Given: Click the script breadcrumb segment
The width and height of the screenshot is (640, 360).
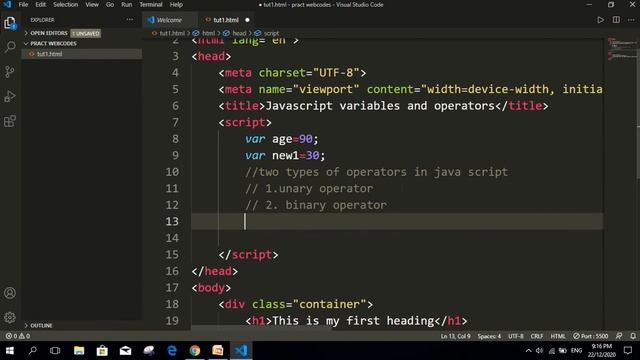Looking at the screenshot, I should point(271,33).
